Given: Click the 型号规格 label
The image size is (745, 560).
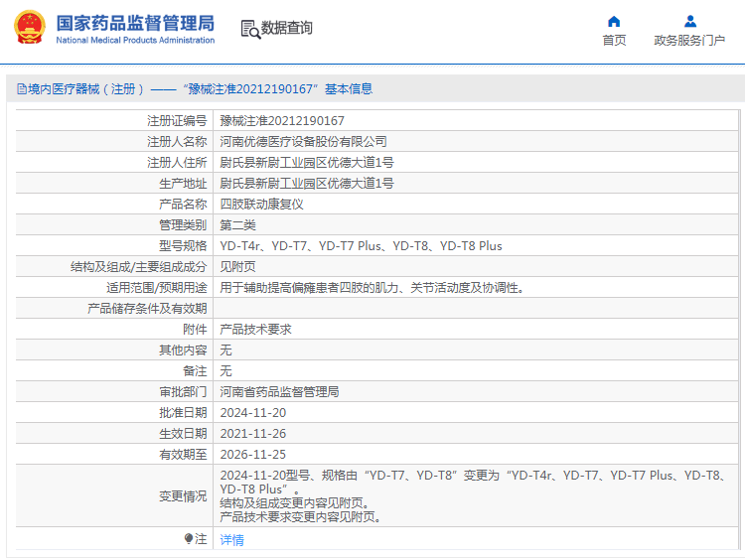Looking at the screenshot, I should (183, 246).
